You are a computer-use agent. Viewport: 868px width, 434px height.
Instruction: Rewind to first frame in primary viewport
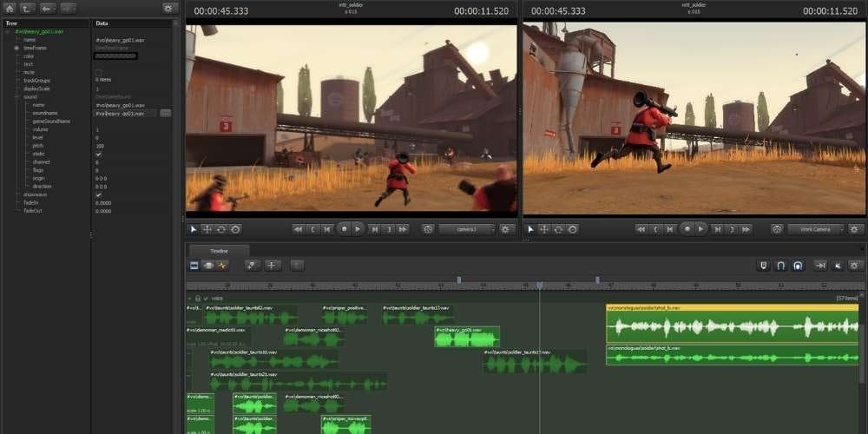coord(299,229)
